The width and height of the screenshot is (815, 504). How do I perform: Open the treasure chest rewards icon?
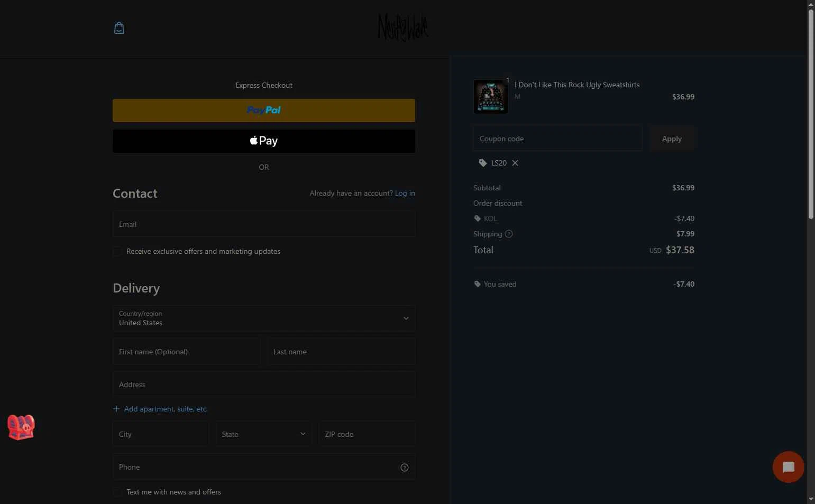(x=21, y=427)
